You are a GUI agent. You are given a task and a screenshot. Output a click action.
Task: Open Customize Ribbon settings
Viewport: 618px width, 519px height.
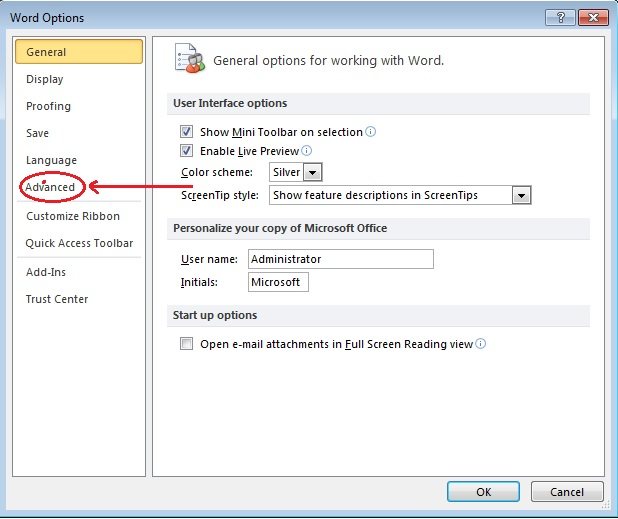[73, 216]
